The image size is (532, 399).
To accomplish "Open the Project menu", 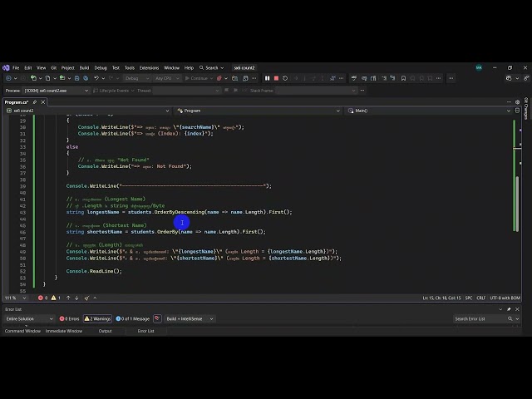I will tap(68, 68).
